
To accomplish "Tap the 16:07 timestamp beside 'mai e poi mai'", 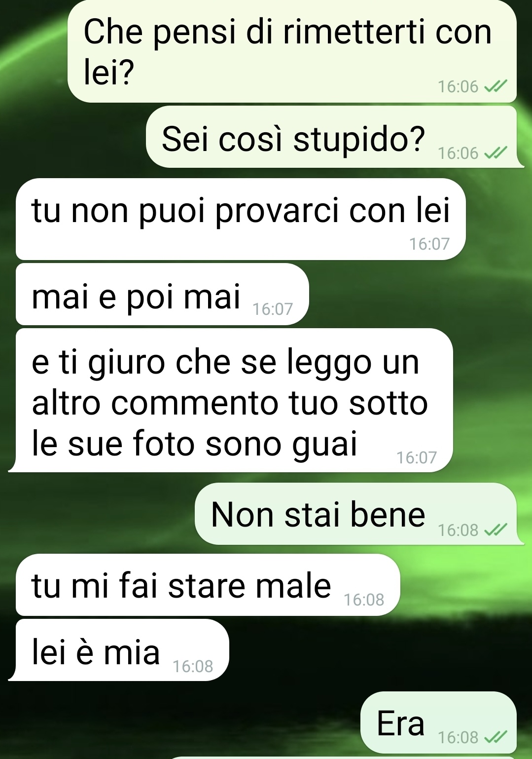I will point(273,309).
